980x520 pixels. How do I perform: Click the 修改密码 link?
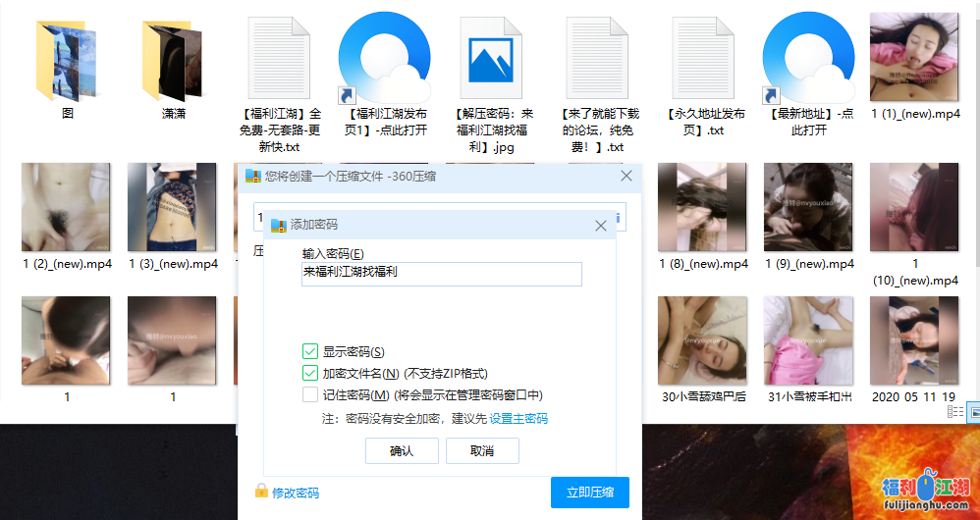click(296, 493)
